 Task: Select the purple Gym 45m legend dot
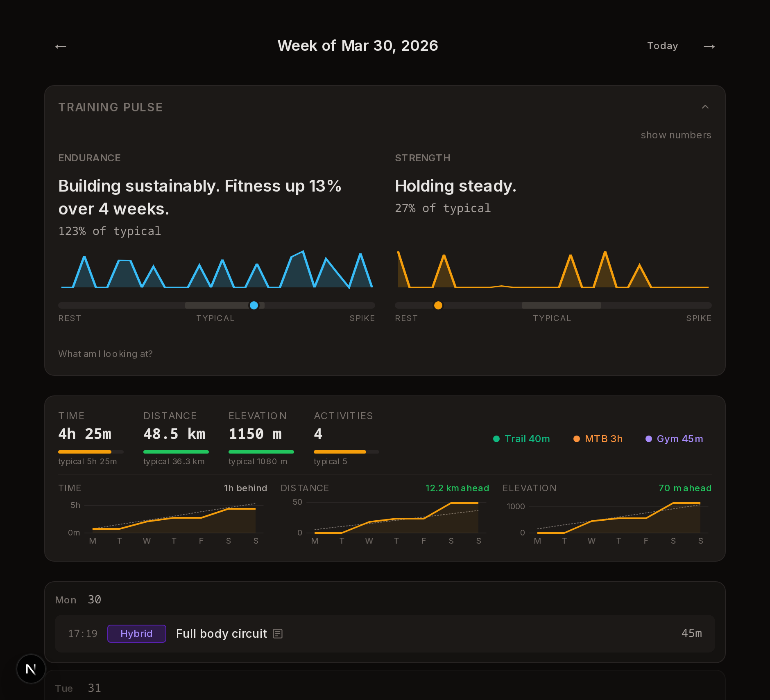(x=649, y=438)
